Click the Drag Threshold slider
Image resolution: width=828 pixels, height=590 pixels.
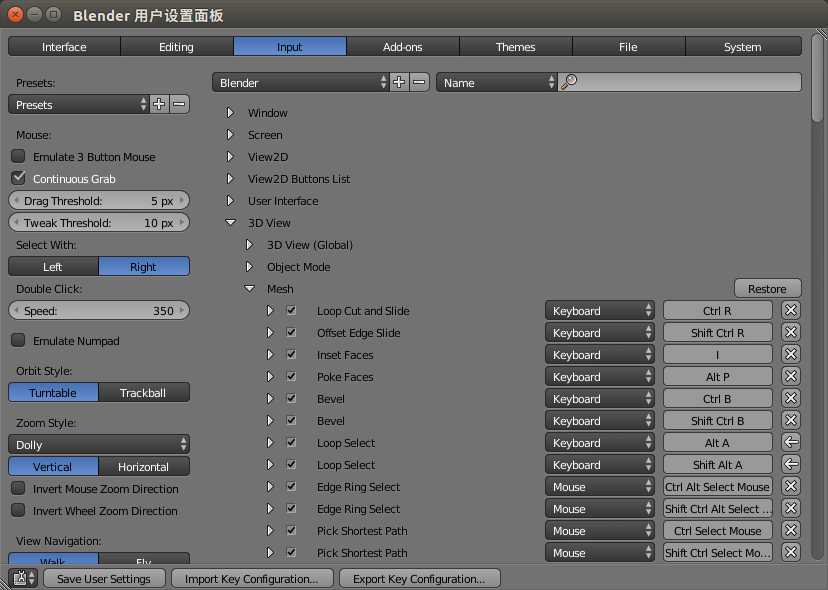pyautogui.click(x=99, y=201)
